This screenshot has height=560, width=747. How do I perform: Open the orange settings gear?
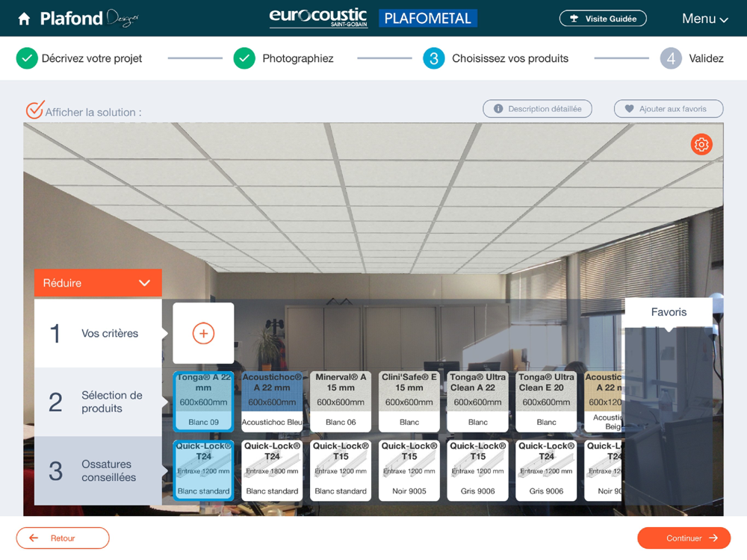point(701,144)
